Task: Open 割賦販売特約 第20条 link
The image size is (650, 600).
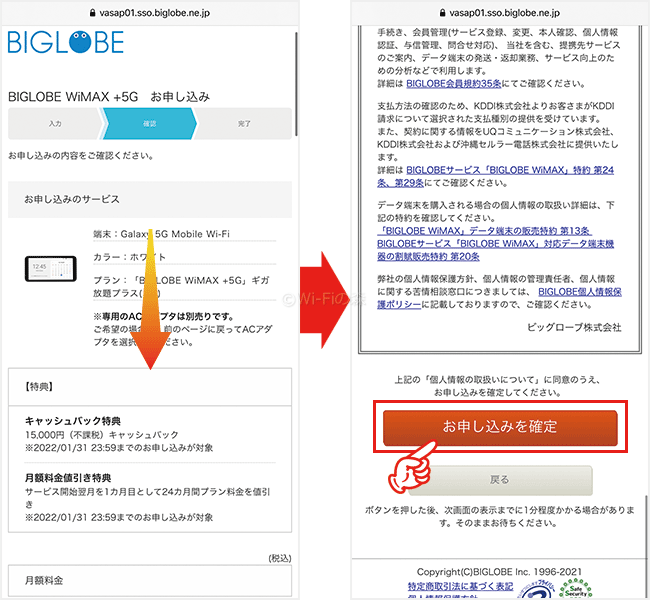Action: [x=495, y=250]
